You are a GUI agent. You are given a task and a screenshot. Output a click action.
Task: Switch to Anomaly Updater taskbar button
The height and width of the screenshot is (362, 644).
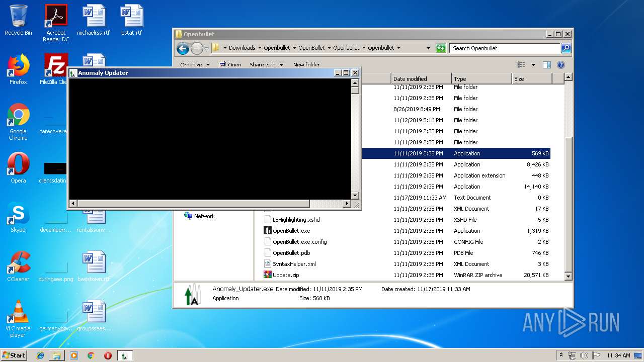(125, 355)
